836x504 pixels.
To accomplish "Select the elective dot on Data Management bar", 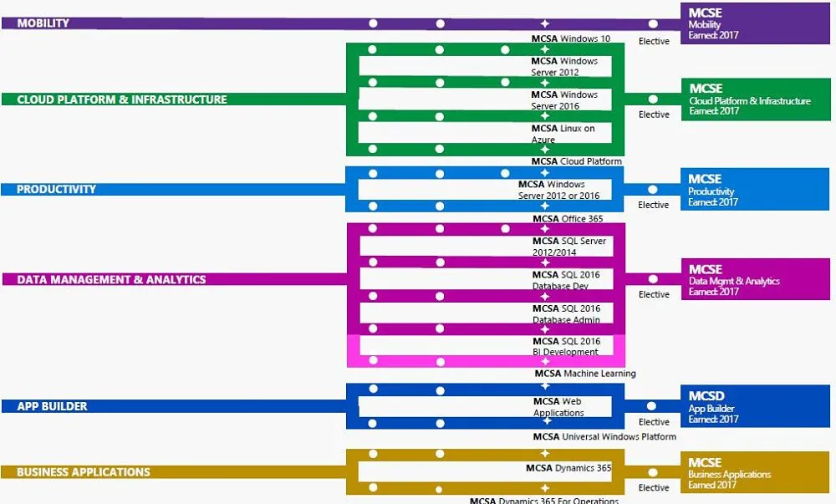I will point(653,279).
